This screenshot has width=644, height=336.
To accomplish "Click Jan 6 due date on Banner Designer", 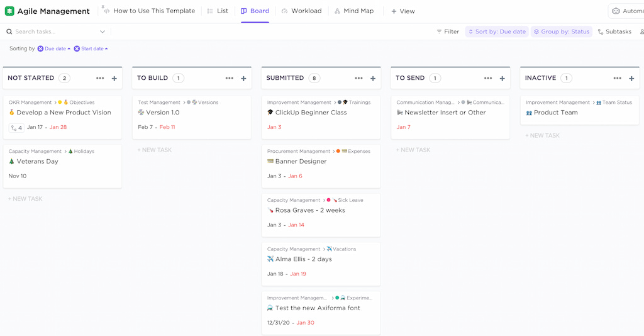I will [295, 176].
